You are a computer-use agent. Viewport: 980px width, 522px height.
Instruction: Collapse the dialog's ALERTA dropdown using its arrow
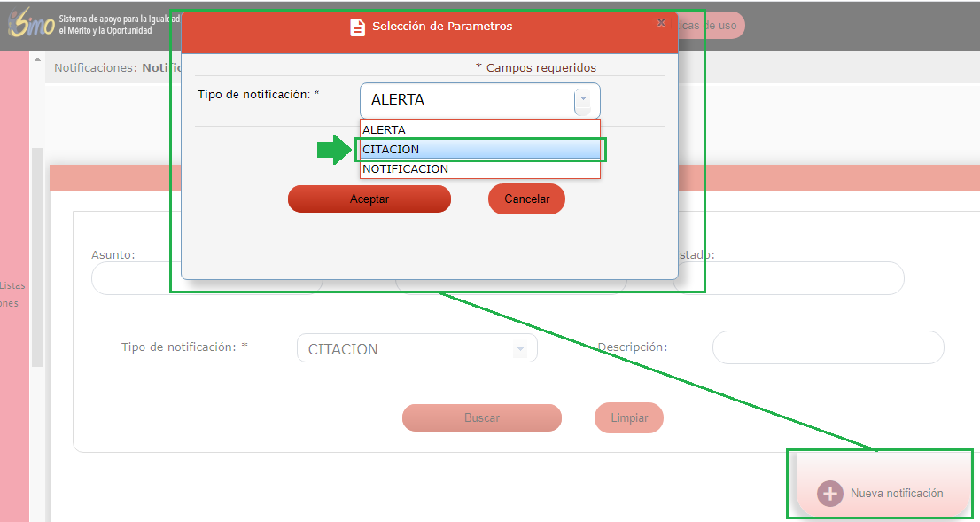click(583, 100)
